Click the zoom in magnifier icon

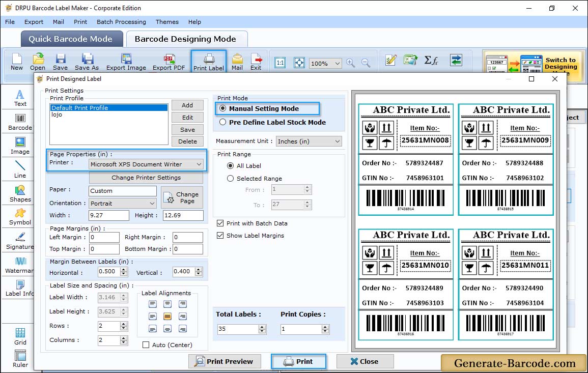(351, 63)
